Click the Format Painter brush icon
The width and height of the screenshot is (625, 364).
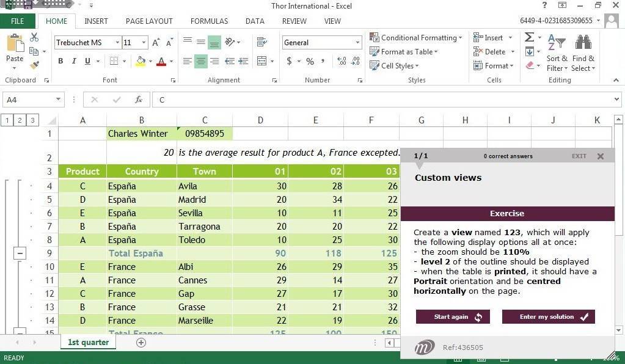click(34, 65)
